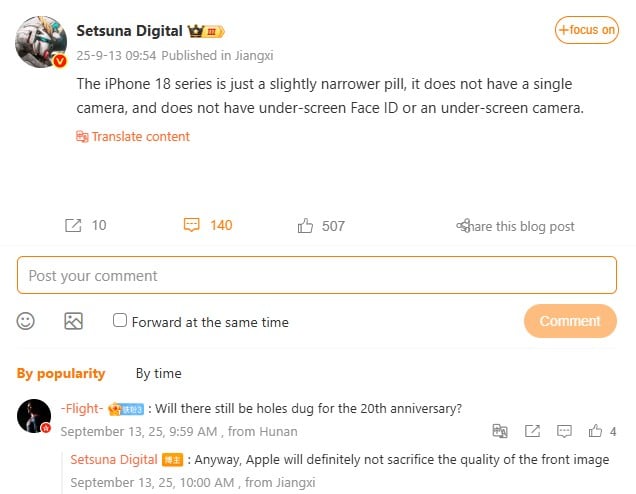Open the 'Setsuna Digital' author name link in reply
636x494 pixels.
pos(114,460)
